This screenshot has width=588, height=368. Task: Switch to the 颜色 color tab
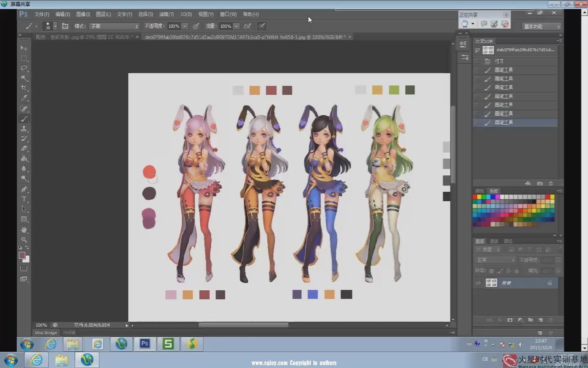[479, 191]
